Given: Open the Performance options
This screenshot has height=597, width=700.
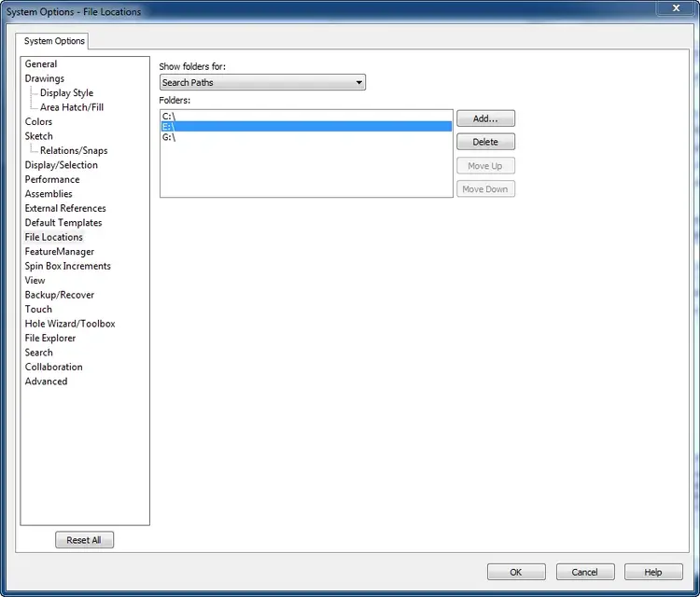Looking at the screenshot, I should [x=52, y=179].
